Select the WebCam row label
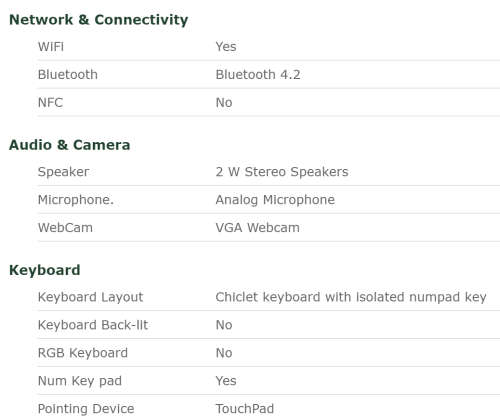The image size is (500, 418). click(65, 228)
